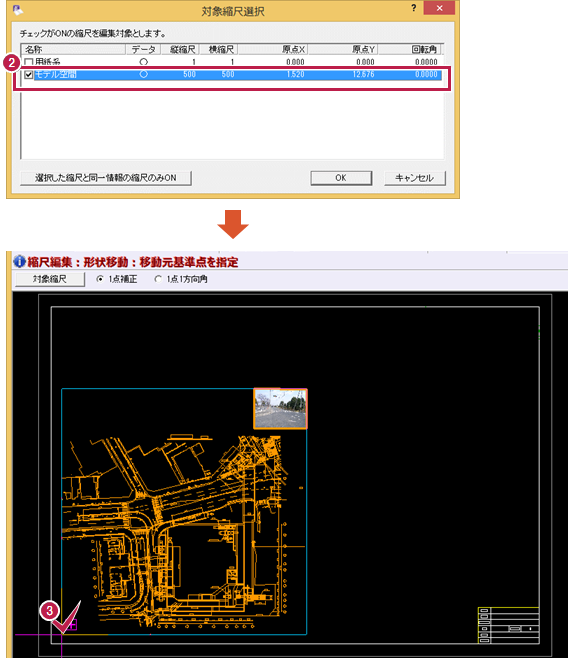Screen dimensions: 568x658
Task: Uncheck the モデル空間 checkbox
Action: (x=29, y=75)
